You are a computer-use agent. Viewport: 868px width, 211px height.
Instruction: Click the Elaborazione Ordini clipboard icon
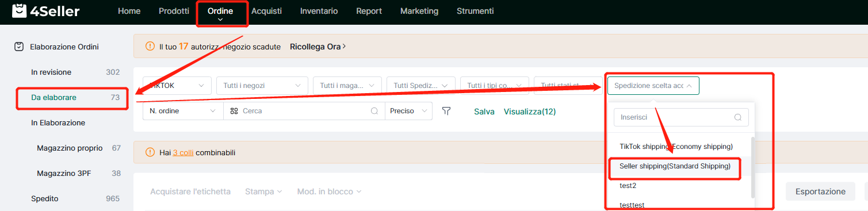coord(19,47)
